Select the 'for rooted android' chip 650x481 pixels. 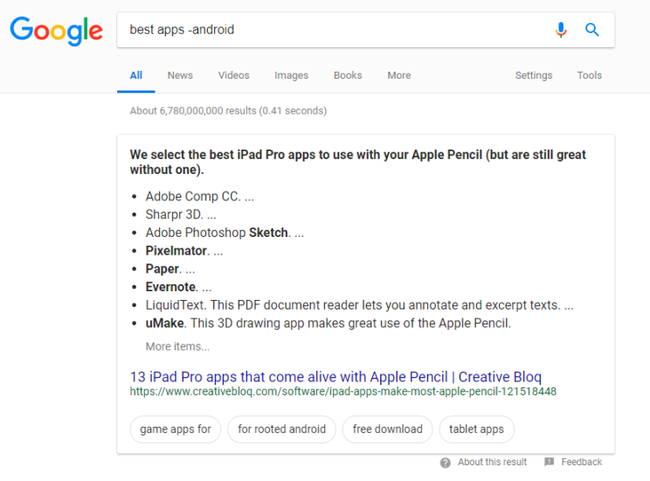tap(282, 429)
